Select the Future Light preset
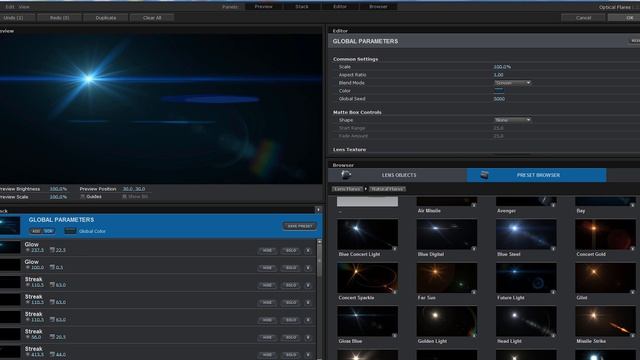640x360 pixels. pos(526,278)
